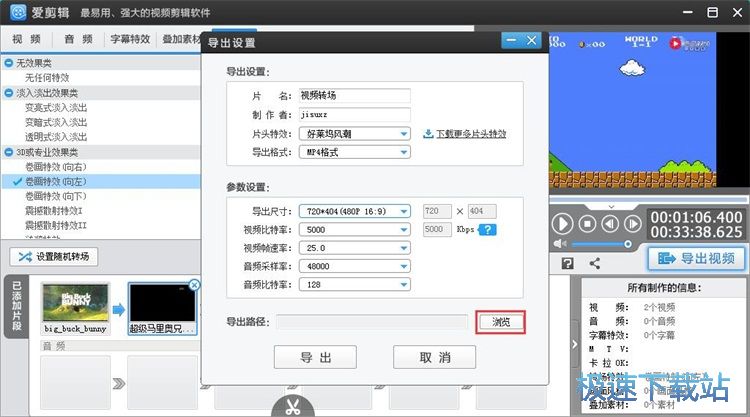This screenshot has height=417, width=750.
Task: Click the 浏览 browse button
Action: coord(501,322)
